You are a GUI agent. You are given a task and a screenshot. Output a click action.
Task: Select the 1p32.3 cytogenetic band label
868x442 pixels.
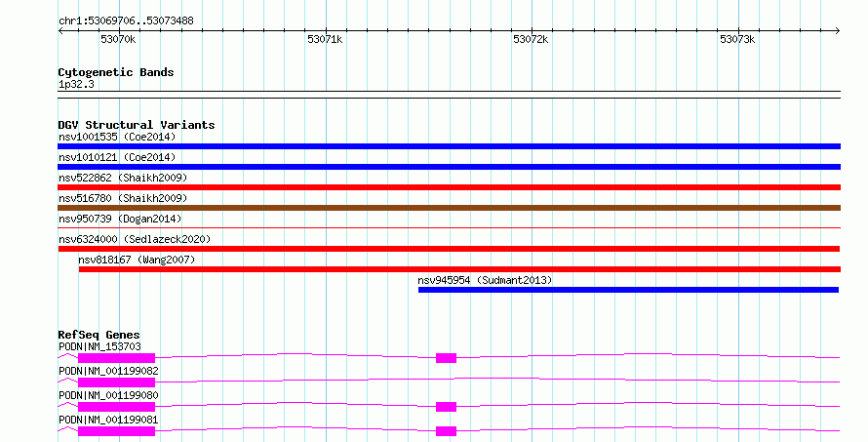coord(76,85)
